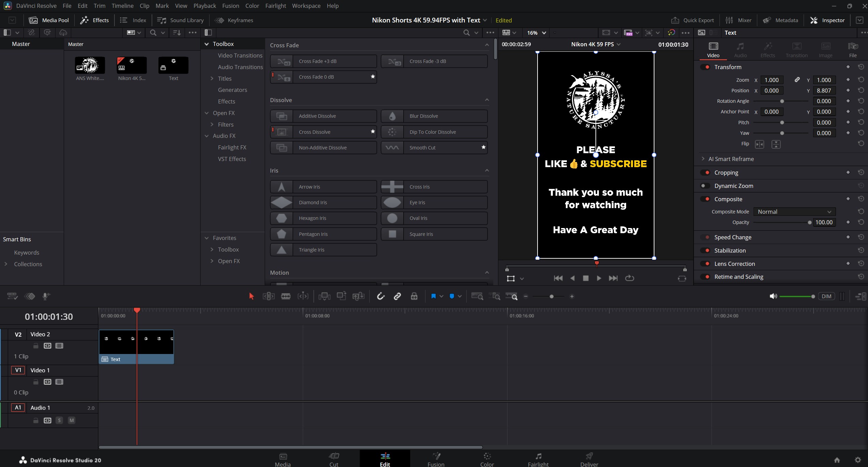The height and width of the screenshot is (467, 868).
Task: Toggle the Cropping section switch
Action: pos(705,173)
